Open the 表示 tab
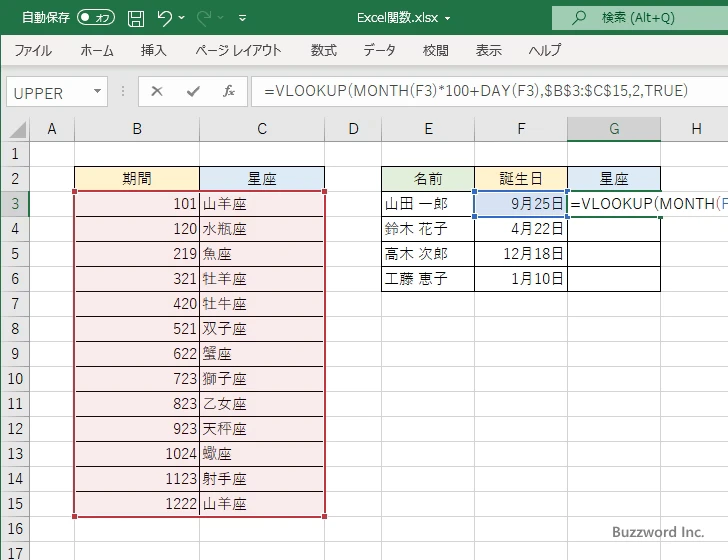Screen dimensions: 728x560 click(x=488, y=50)
